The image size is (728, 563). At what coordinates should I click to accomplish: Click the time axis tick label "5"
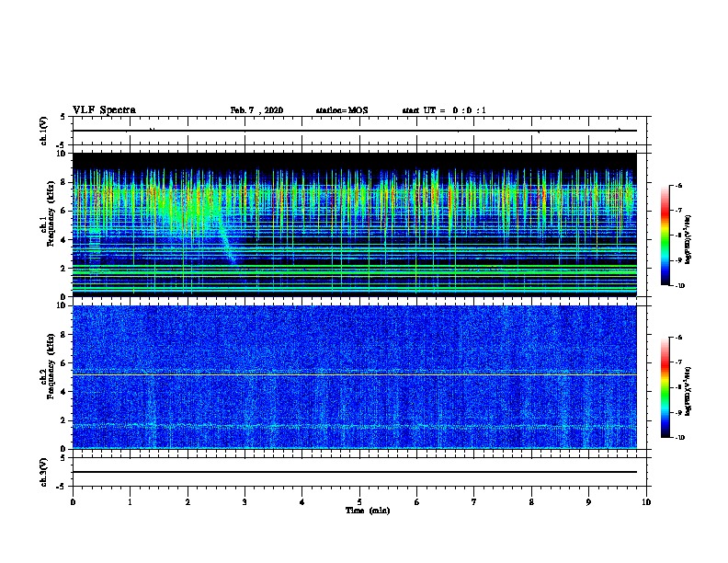point(359,502)
